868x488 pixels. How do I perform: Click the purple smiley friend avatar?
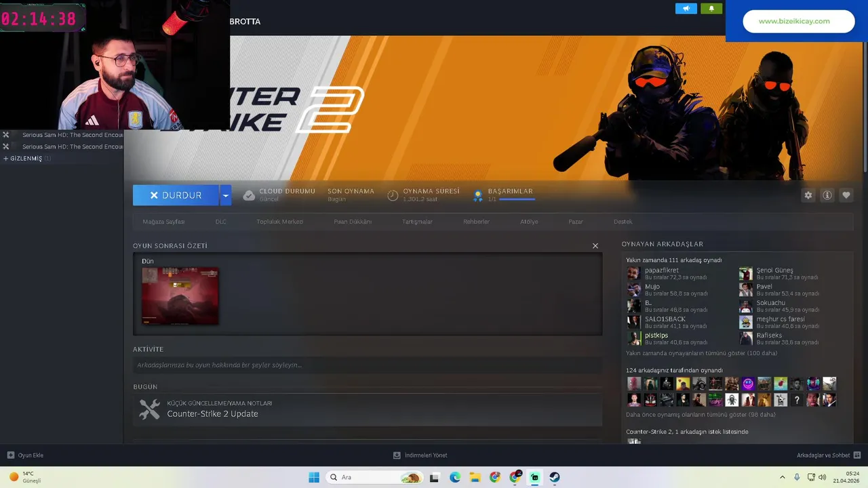[747, 384]
